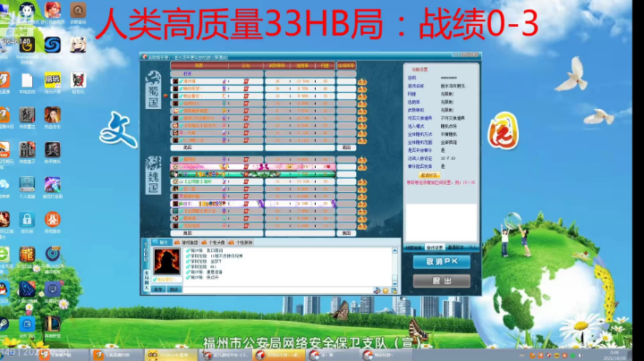Image resolution: width=644 pixels, height=361 pixels.
Task: Open the green 360 browser desktop icon
Action: (4, 255)
